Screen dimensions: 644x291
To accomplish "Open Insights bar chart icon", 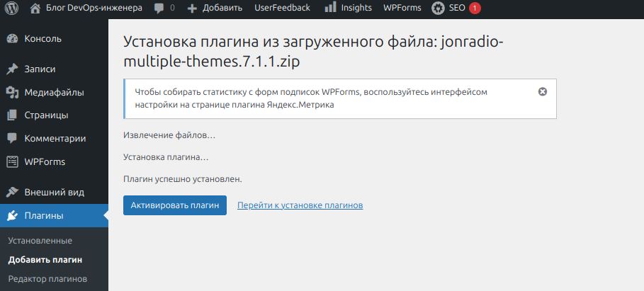I will pos(330,8).
